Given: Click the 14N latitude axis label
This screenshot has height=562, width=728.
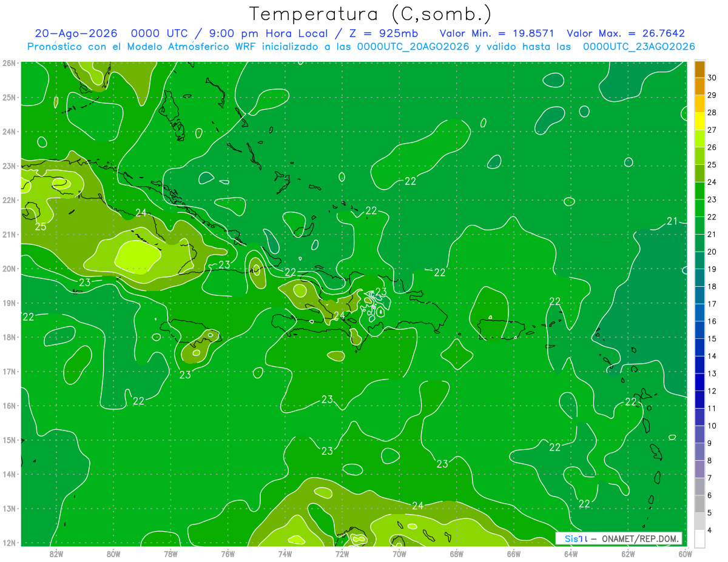Looking at the screenshot, I should point(9,474).
